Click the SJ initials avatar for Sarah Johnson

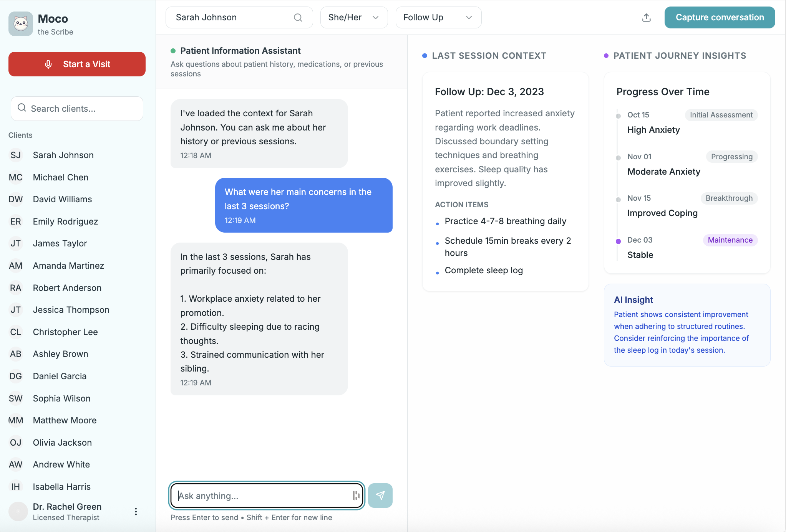pos(15,155)
